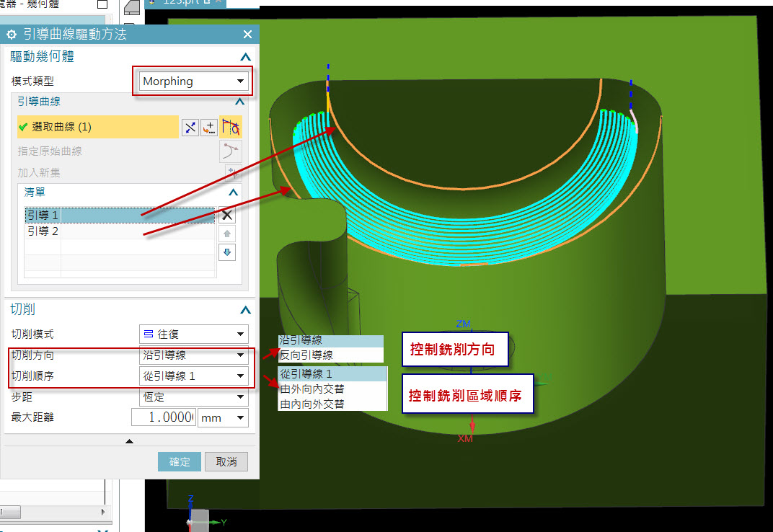
Task: Click the stop at intersection curve icon
Action: (230, 127)
